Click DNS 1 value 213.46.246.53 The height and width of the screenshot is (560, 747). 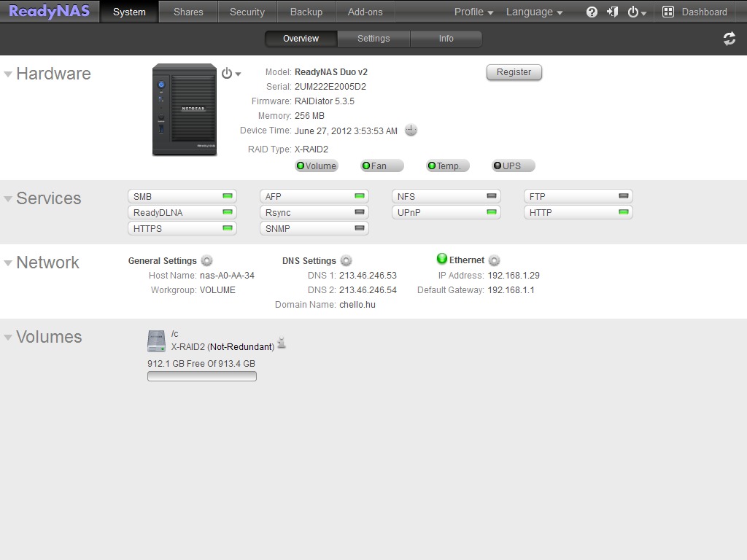tap(368, 275)
